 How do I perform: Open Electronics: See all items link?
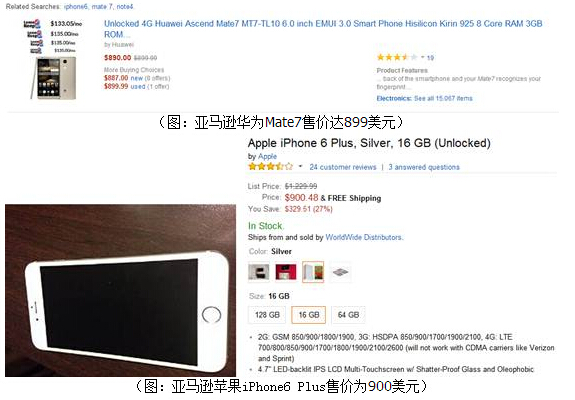424,98
